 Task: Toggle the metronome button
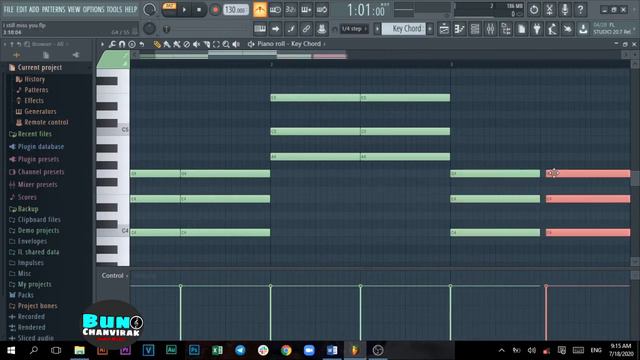pyautogui.click(x=260, y=10)
